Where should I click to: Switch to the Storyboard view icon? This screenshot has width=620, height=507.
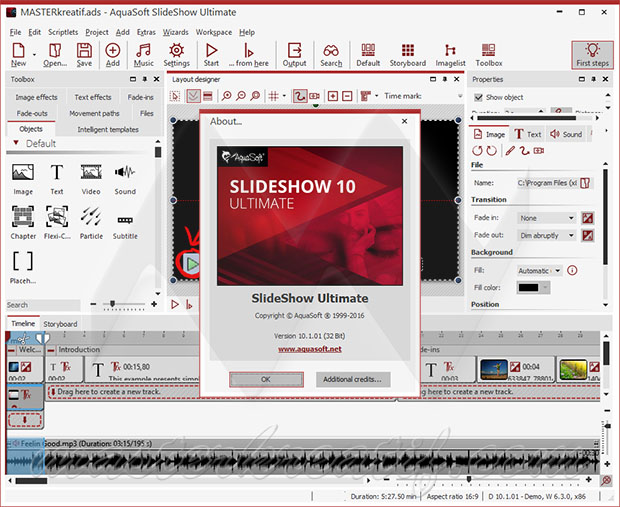408,50
